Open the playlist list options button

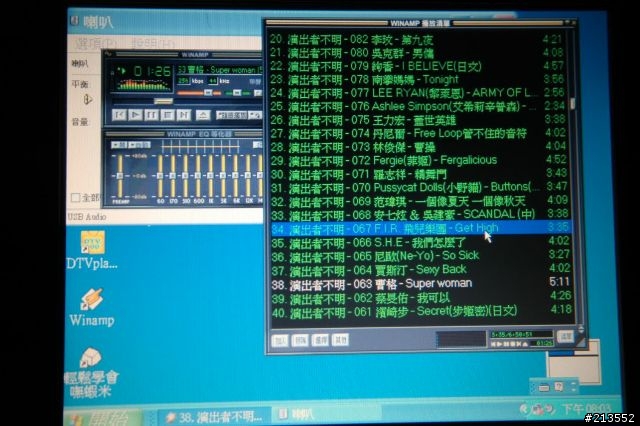click(x=566, y=337)
